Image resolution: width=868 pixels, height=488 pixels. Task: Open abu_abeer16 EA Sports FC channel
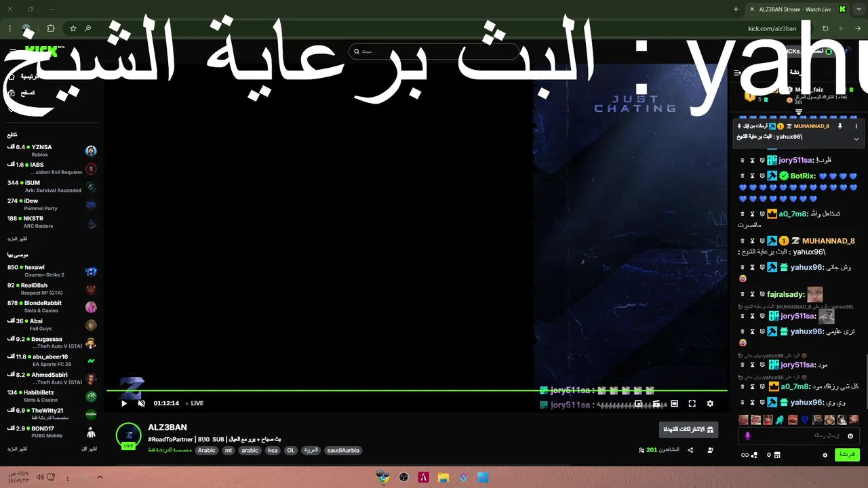click(x=52, y=360)
